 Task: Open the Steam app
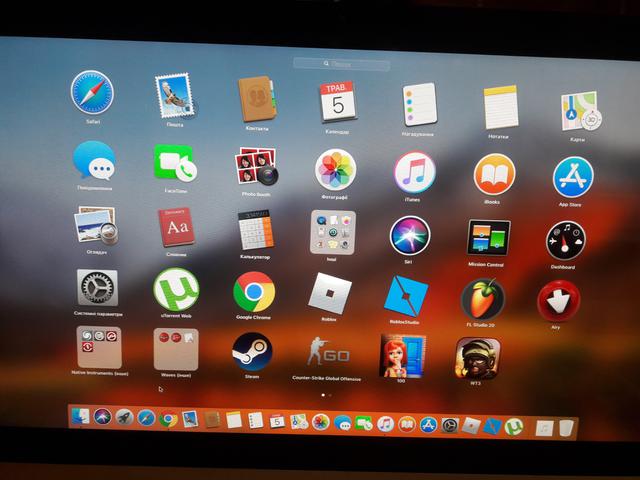click(x=251, y=351)
